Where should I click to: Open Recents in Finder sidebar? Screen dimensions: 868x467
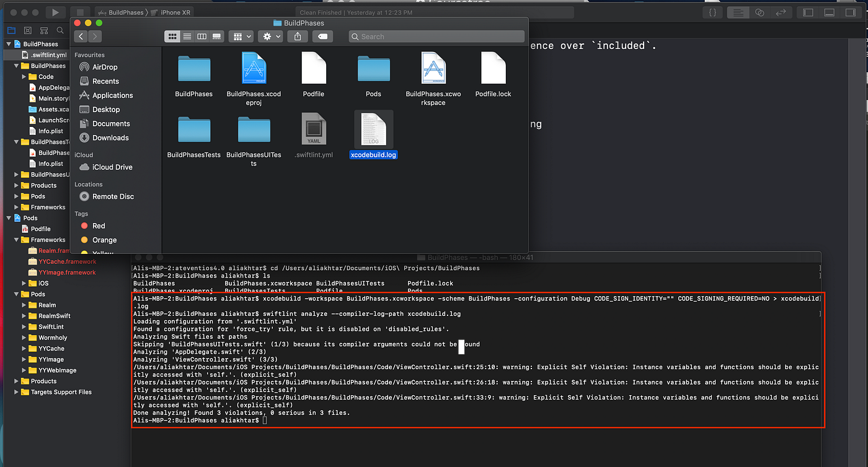(x=99, y=81)
